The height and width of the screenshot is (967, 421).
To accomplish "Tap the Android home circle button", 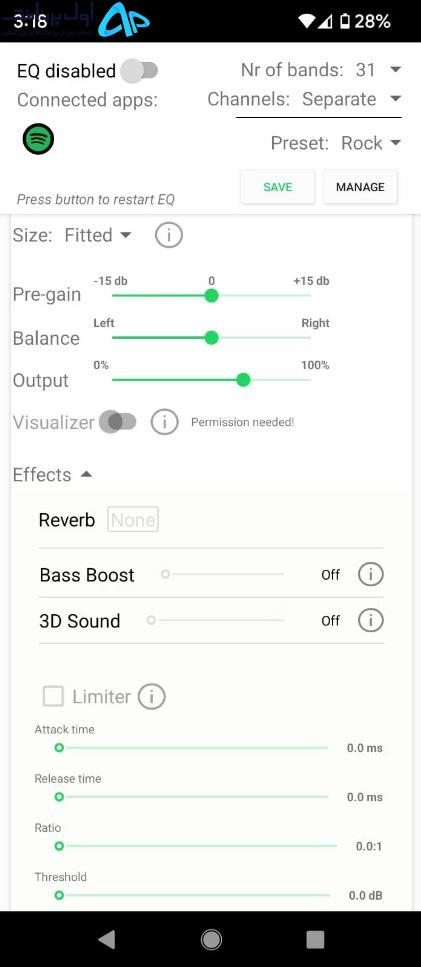I will [x=211, y=939].
